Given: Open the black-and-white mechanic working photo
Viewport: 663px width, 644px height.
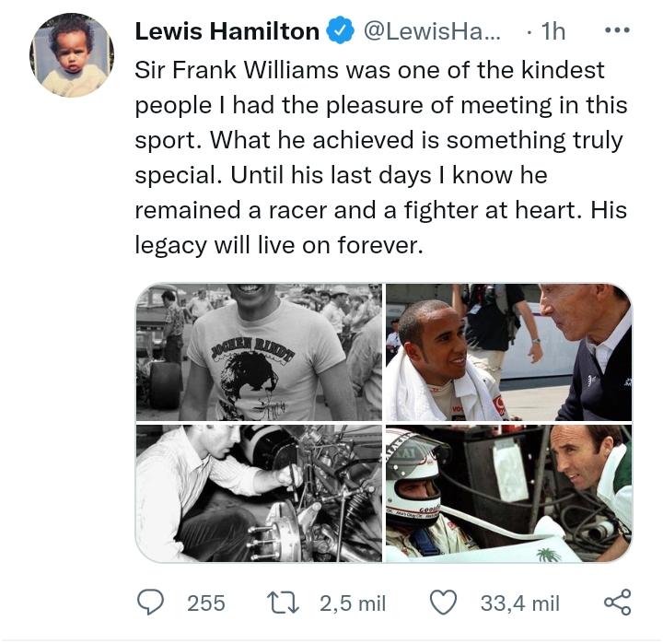Looking at the screenshot, I should (x=259, y=494).
